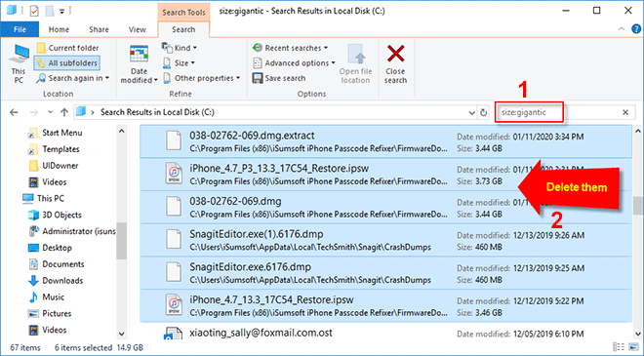Screen dimensions: 644x356
Task: Select file 038-02762-069.dmg.extract
Action: point(385,141)
